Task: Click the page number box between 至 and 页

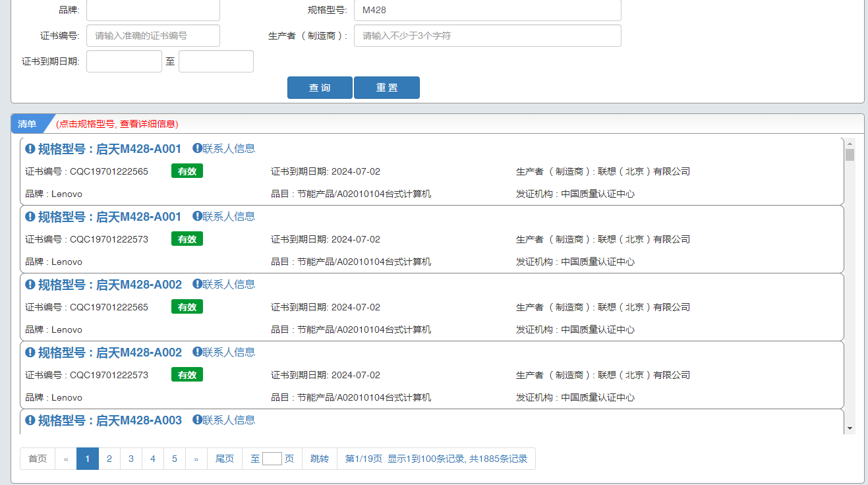Action: pos(272,459)
